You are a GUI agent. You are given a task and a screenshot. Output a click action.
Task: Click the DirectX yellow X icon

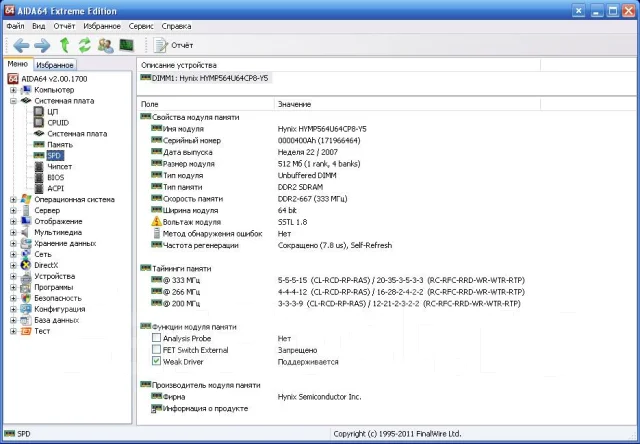pos(26,265)
